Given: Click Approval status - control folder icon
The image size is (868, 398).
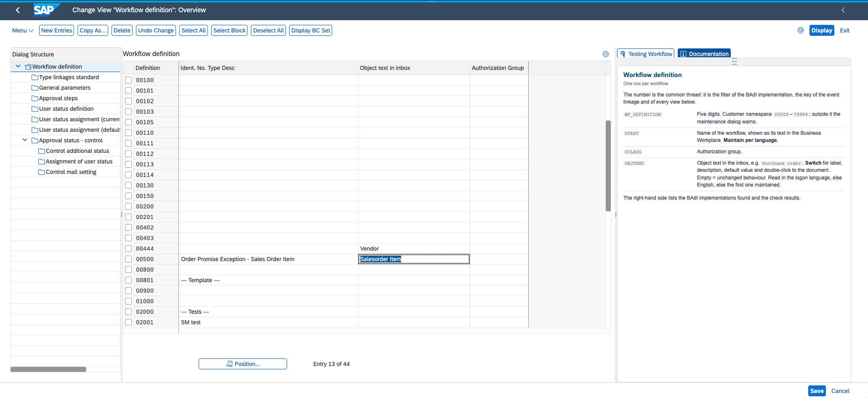Looking at the screenshot, I should [35, 140].
